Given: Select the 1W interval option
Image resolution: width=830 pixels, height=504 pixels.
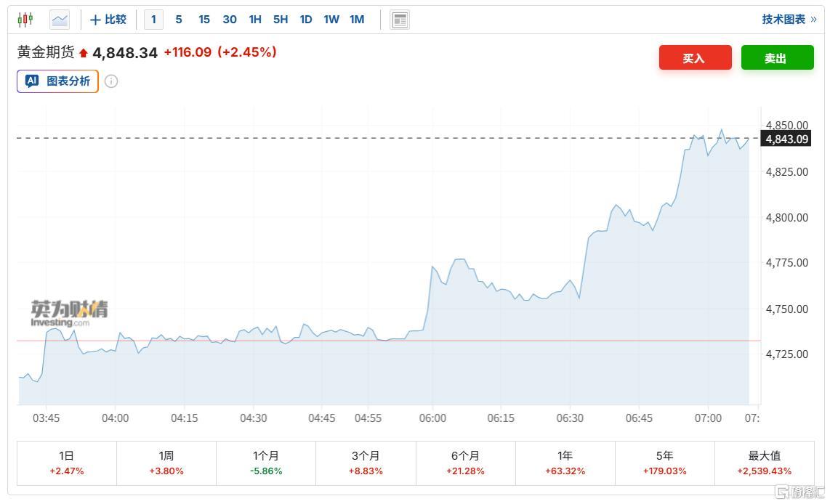Looking at the screenshot, I should (331, 20).
